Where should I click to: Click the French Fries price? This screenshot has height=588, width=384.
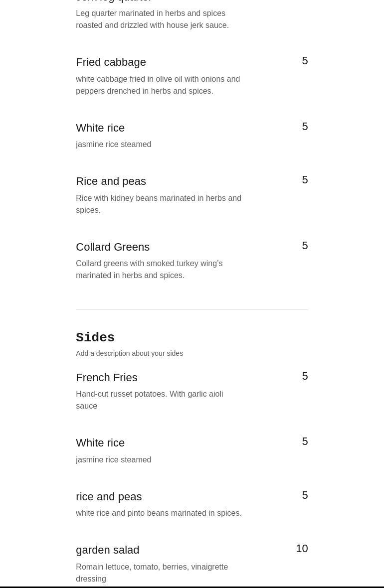[305, 376]
